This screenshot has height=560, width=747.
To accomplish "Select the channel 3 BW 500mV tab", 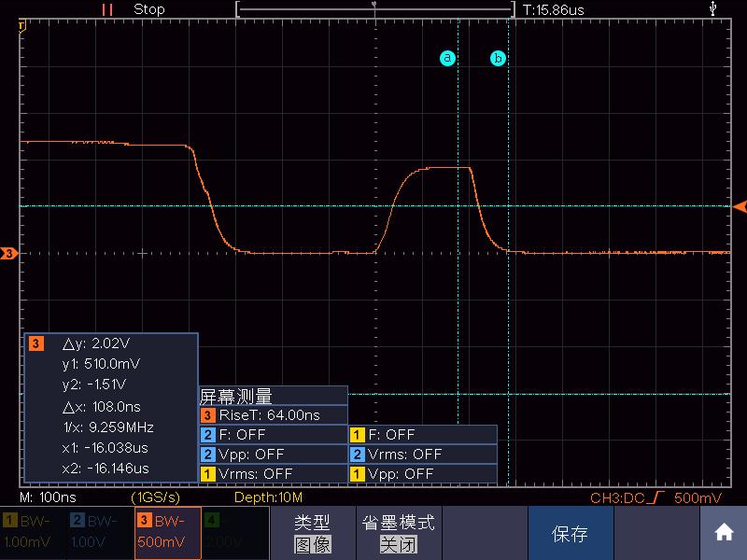I will [168, 532].
